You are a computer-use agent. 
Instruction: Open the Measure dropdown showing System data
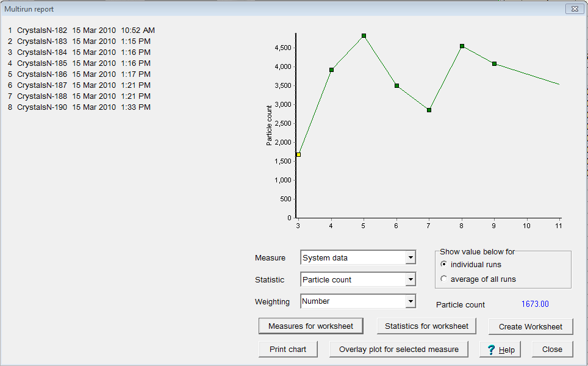(x=411, y=258)
